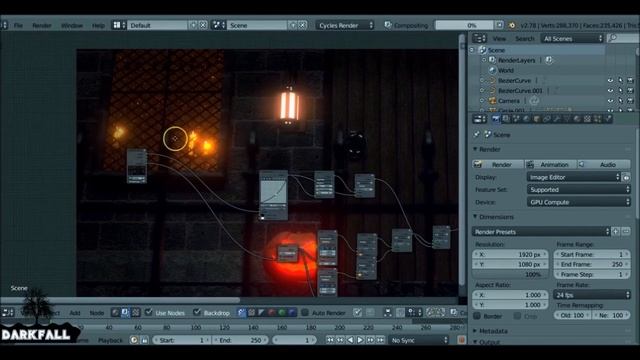The image size is (640, 360).
Task: Click the timeline record keyframe button
Action: point(462,340)
